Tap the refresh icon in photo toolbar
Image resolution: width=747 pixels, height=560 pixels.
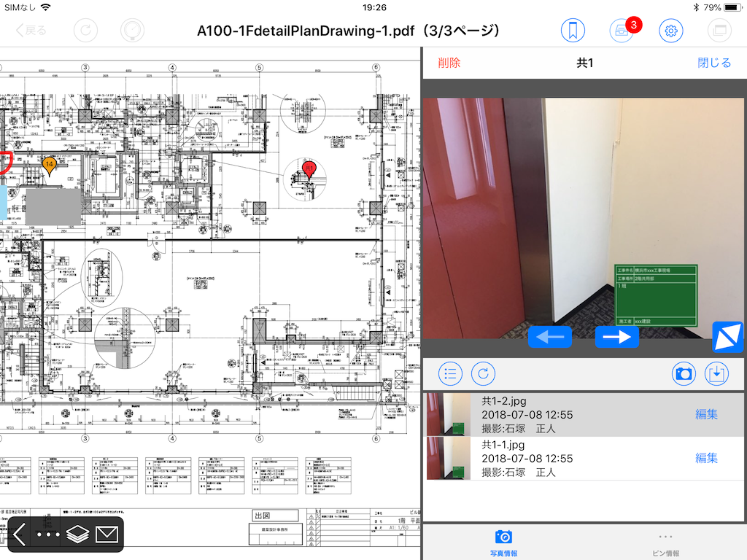click(483, 374)
